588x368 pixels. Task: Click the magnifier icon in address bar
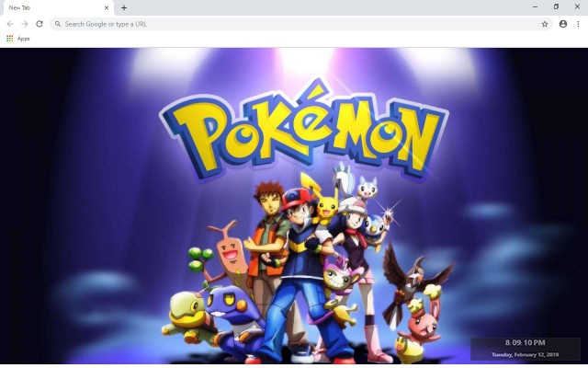coord(58,24)
